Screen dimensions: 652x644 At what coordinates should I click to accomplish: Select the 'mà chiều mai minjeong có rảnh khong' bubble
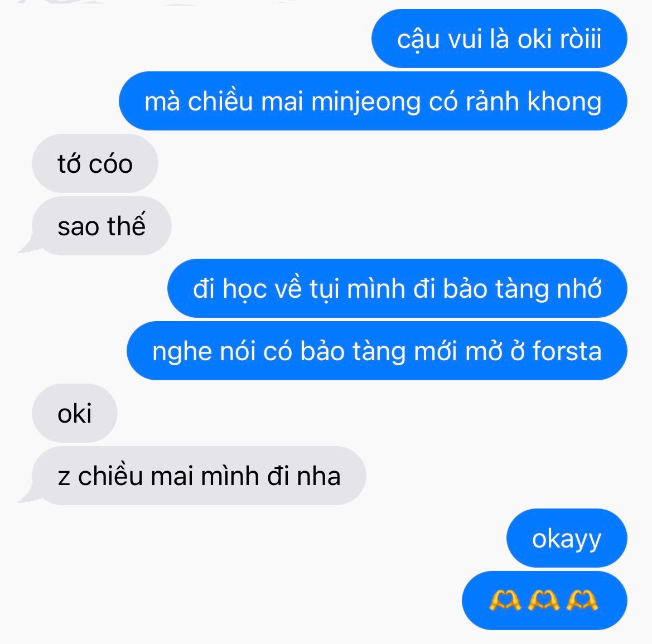373,101
